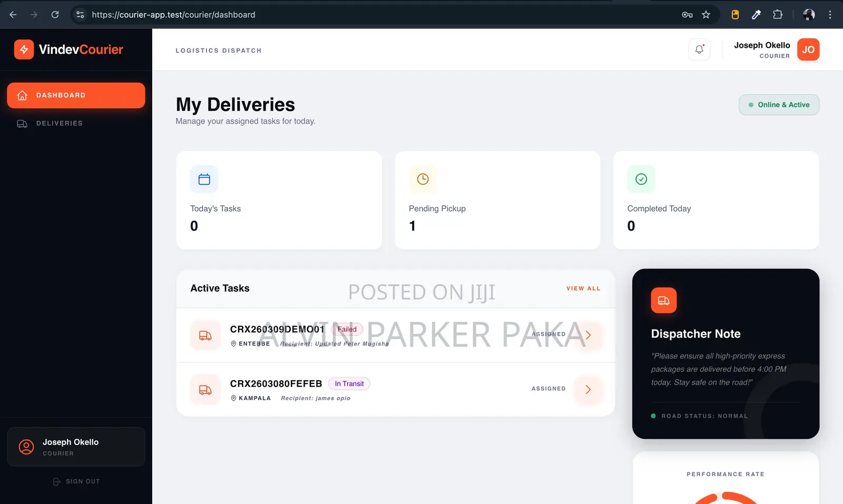
Task: Open the browser three-dot menu
Action: (x=830, y=15)
